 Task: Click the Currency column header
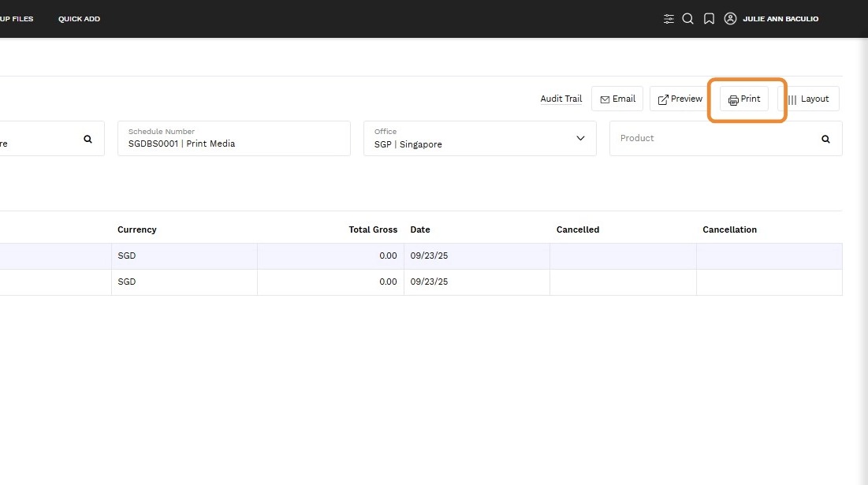tap(137, 229)
